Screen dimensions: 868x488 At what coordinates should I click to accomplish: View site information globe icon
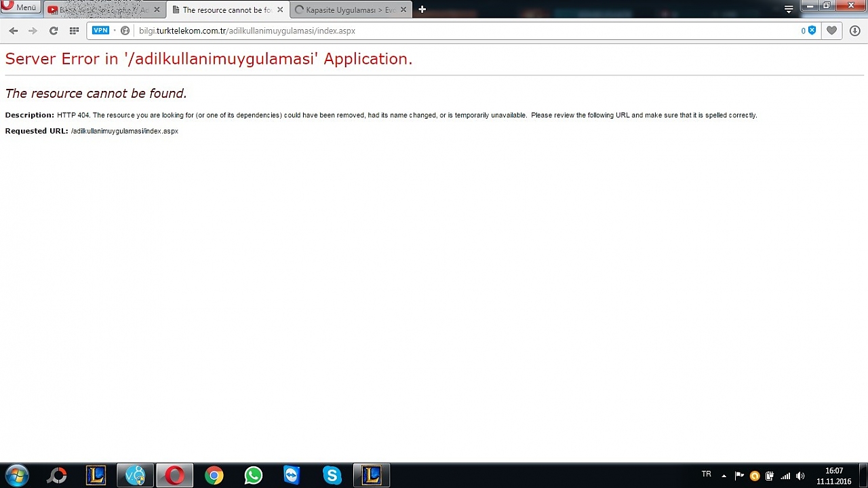(x=125, y=31)
